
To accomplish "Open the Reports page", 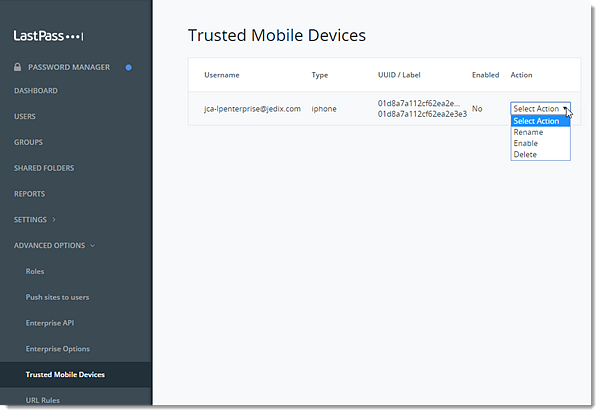I will pyautogui.click(x=29, y=194).
